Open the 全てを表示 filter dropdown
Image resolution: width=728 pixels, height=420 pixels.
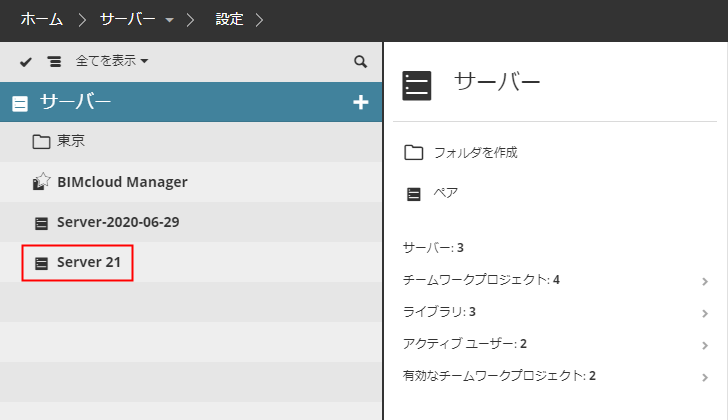(112, 62)
